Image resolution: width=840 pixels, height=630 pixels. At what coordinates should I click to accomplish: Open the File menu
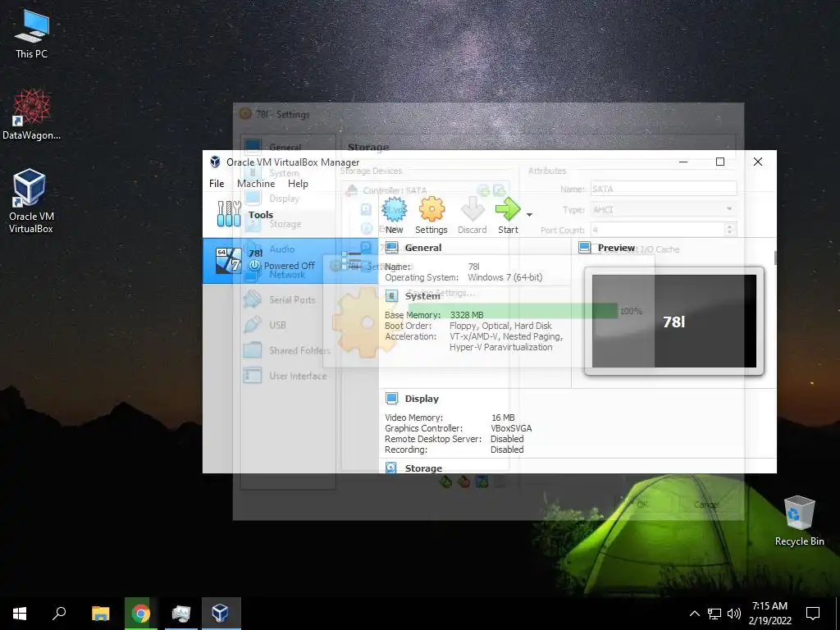pyautogui.click(x=217, y=183)
